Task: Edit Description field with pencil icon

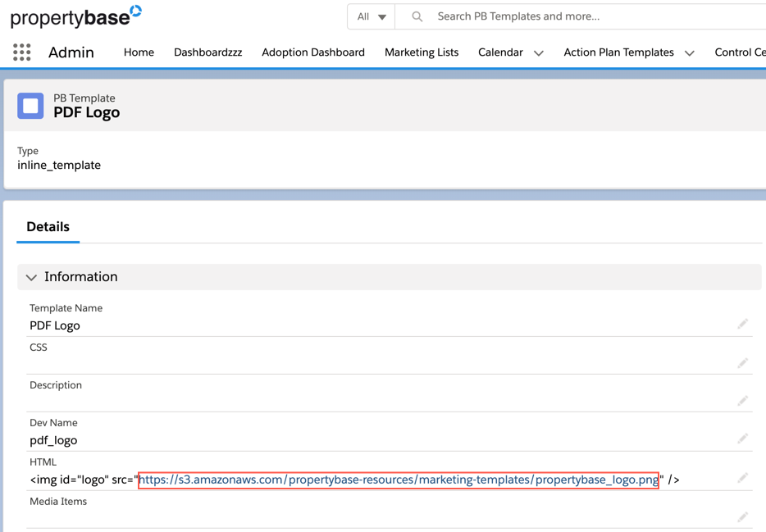Action: [x=742, y=400]
